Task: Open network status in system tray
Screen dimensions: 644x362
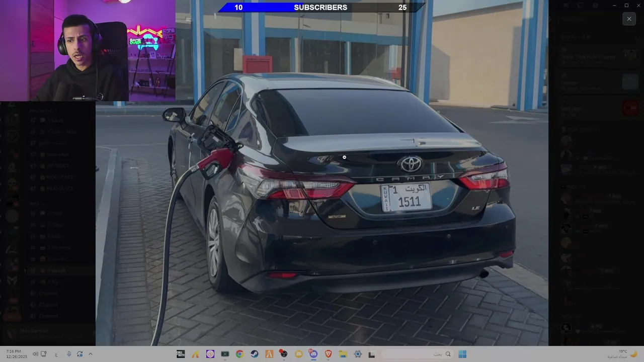Action: point(44,354)
